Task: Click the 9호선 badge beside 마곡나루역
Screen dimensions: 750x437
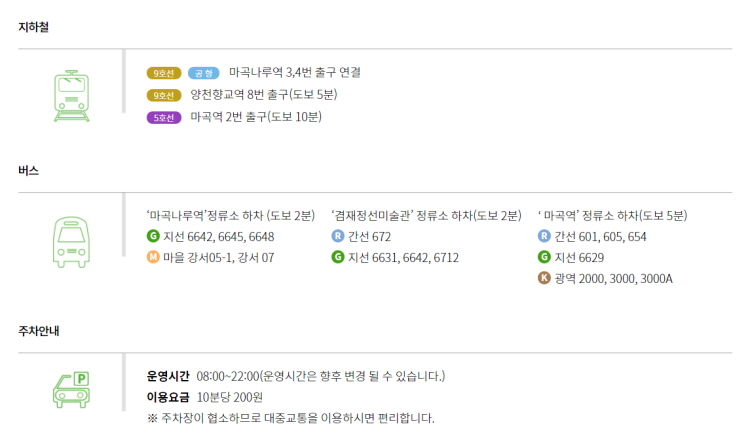Action: (x=164, y=73)
